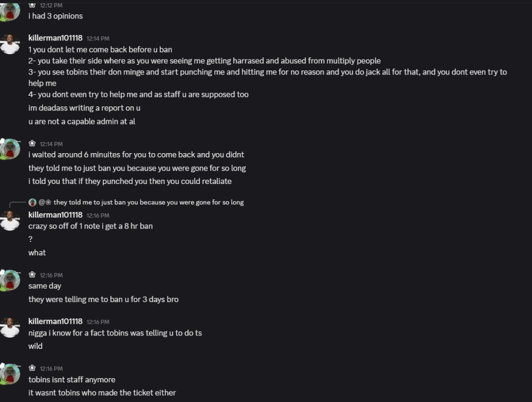The image size is (532, 402).
Task: Click the small avatar in the reply preview
Action: (x=32, y=202)
